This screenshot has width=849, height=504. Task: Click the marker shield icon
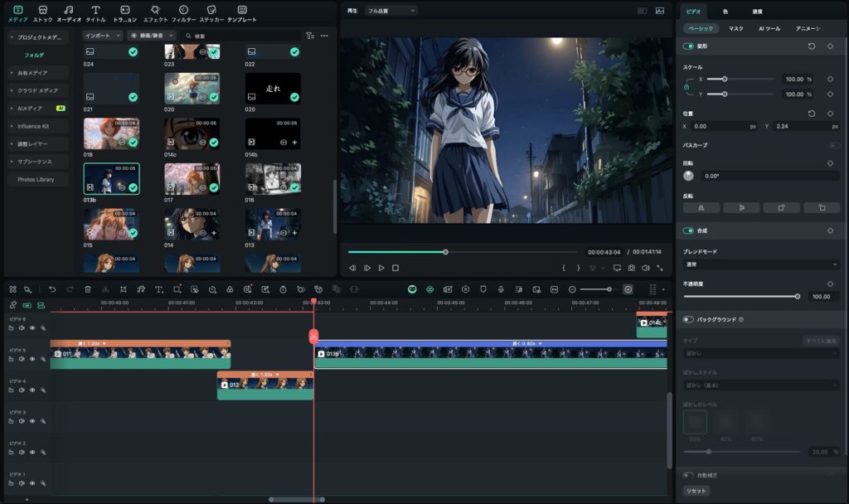483,289
